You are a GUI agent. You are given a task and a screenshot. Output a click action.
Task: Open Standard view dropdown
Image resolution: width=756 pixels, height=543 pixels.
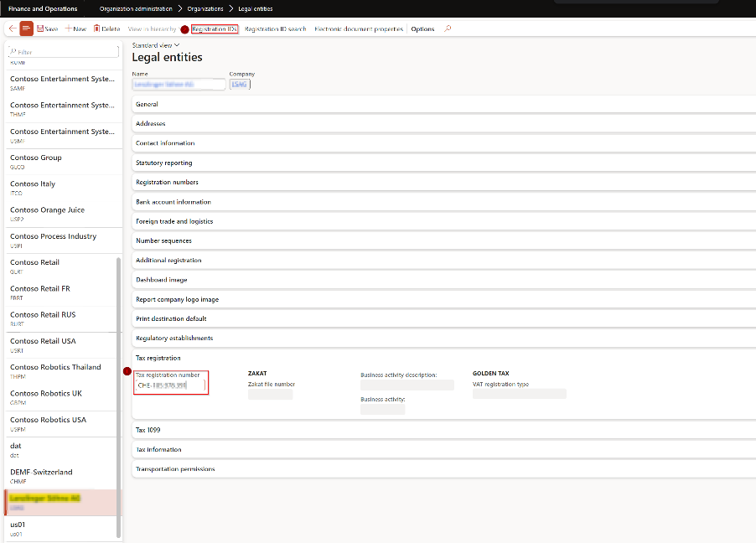pyautogui.click(x=156, y=45)
